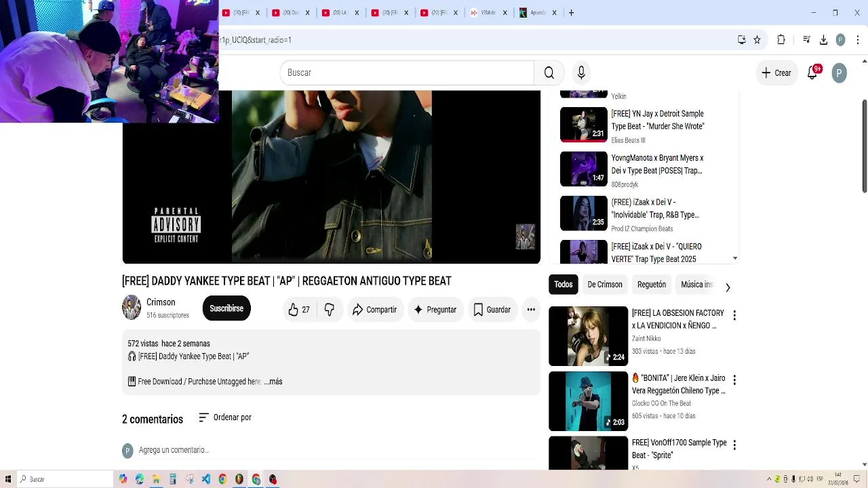Focus the YouTube Buscar search box

point(407,73)
